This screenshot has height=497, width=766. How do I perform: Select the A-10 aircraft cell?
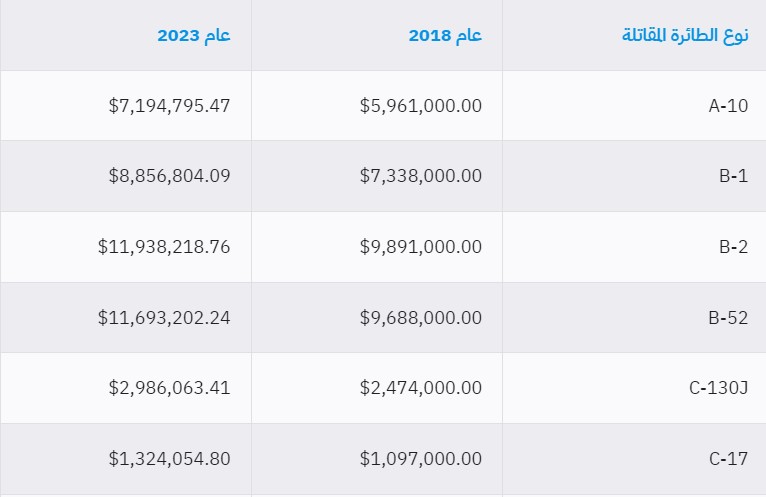[x=728, y=105]
